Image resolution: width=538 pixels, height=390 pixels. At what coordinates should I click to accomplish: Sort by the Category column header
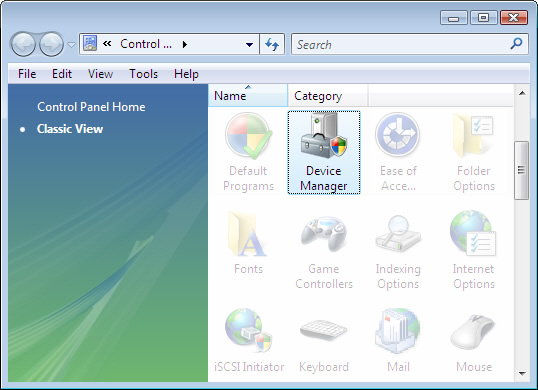[x=328, y=95]
